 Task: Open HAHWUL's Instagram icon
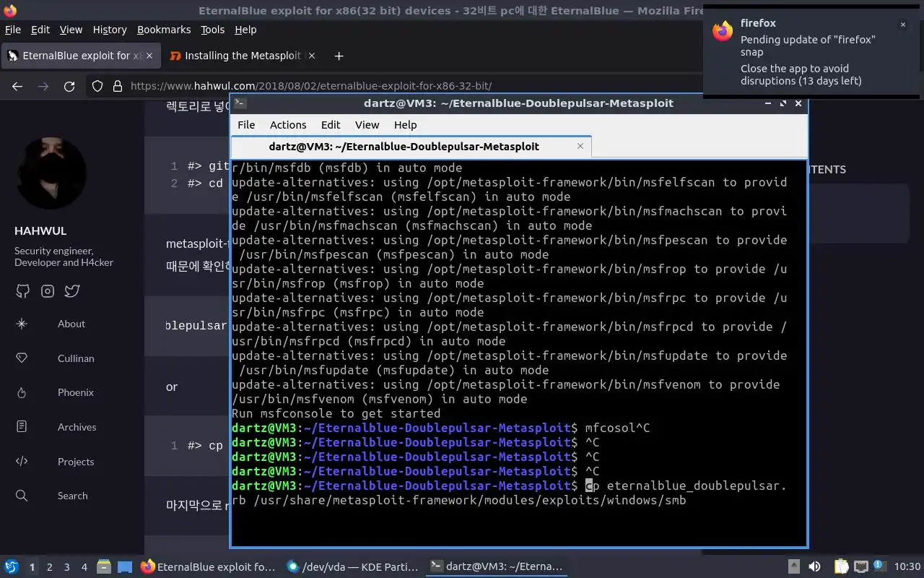click(48, 291)
